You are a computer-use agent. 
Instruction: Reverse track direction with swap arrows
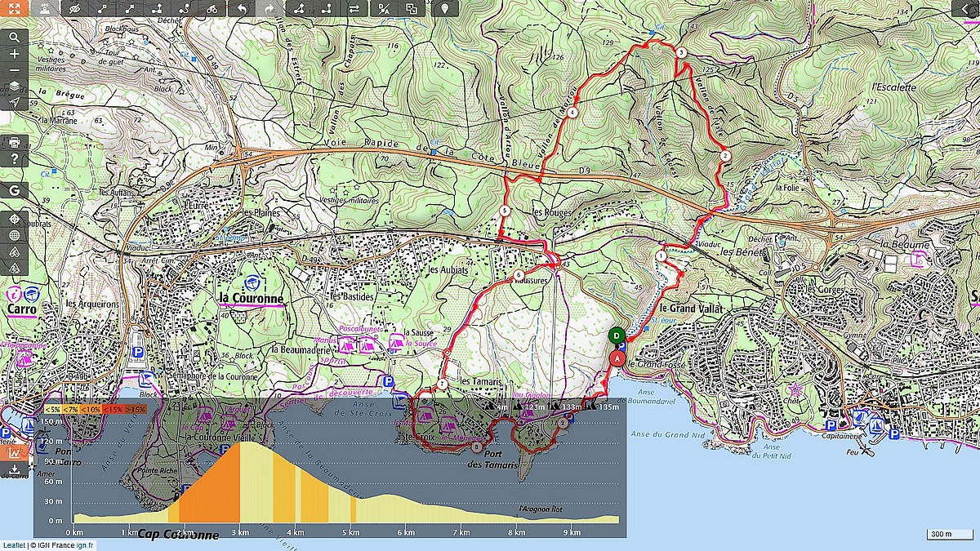tap(354, 9)
